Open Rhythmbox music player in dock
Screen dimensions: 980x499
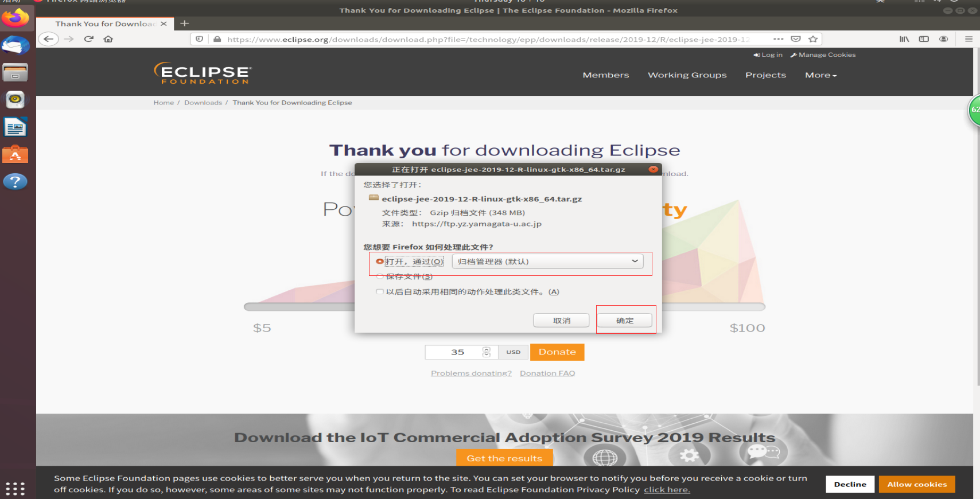pyautogui.click(x=15, y=100)
